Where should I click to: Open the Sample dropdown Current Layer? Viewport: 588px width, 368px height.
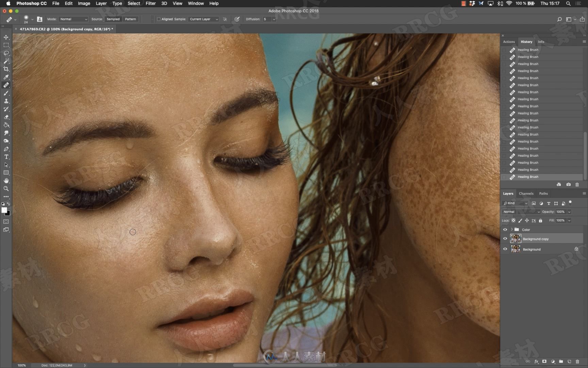[x=203, y=19]
